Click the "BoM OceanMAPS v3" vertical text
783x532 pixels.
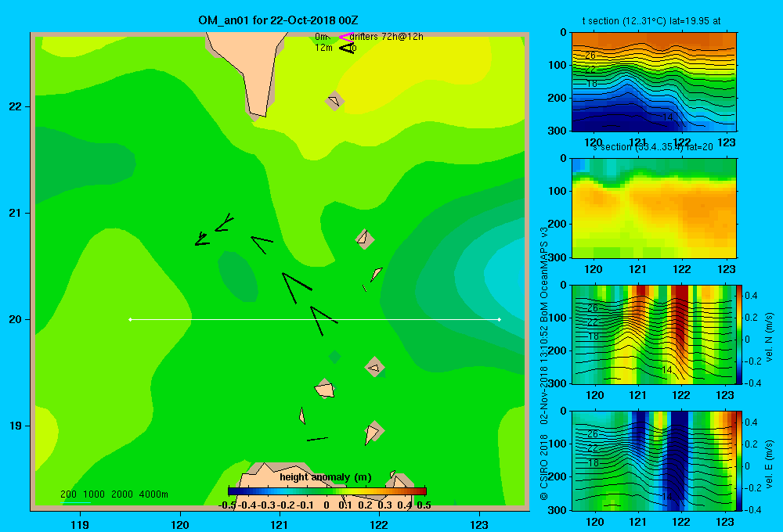tap(544, 275)
